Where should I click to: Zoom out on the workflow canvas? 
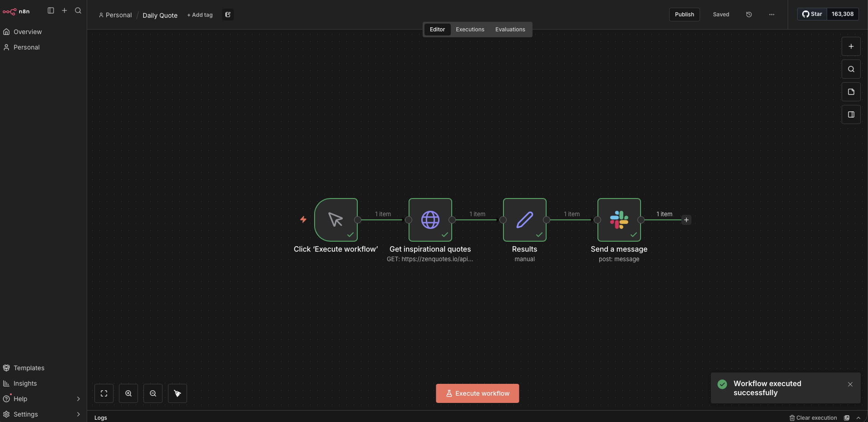coord(153,393)
